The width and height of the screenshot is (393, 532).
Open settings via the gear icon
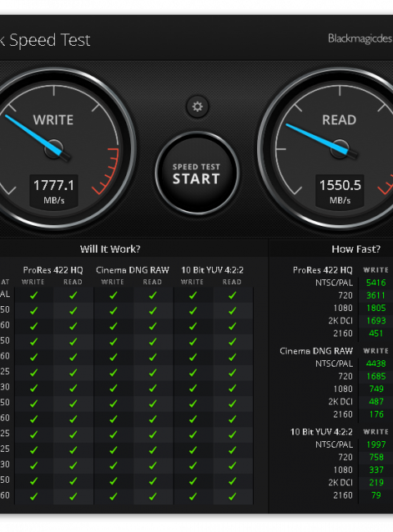coord(197,106)
